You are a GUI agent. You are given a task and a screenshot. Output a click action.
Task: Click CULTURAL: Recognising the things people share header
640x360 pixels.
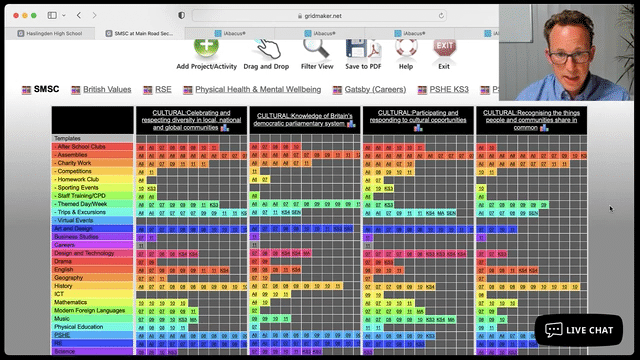click(531, 120)
